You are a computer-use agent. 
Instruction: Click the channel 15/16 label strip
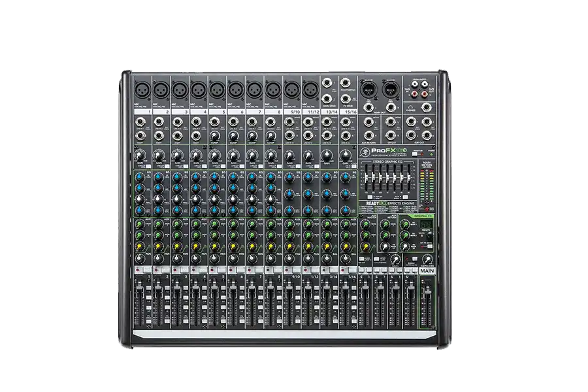350,112
